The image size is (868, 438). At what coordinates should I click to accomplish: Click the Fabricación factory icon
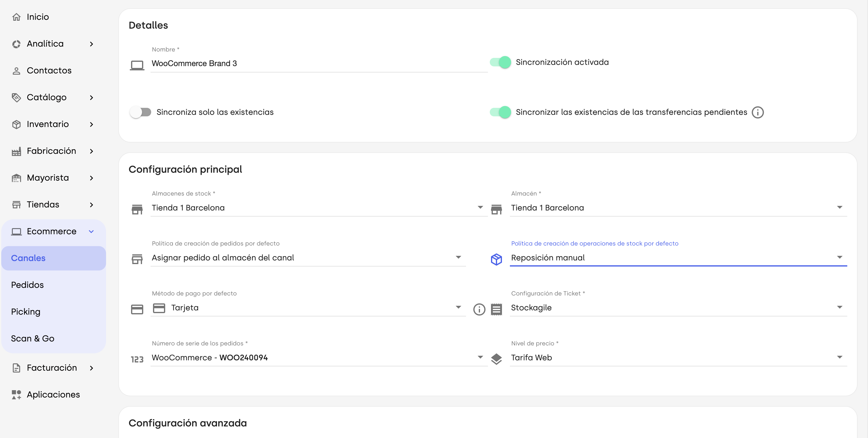point(16,151)
